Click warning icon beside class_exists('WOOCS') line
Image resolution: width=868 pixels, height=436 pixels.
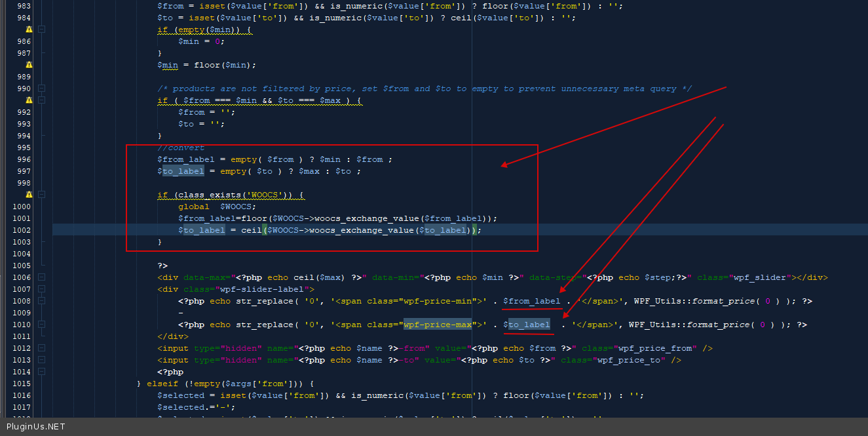(29, 195)
